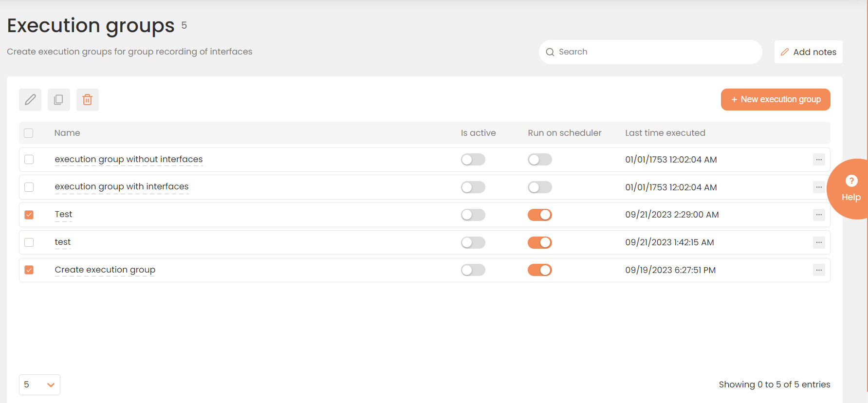Check the select-all header checkbox
The image size is (868, 403).
tap(29, 133)
